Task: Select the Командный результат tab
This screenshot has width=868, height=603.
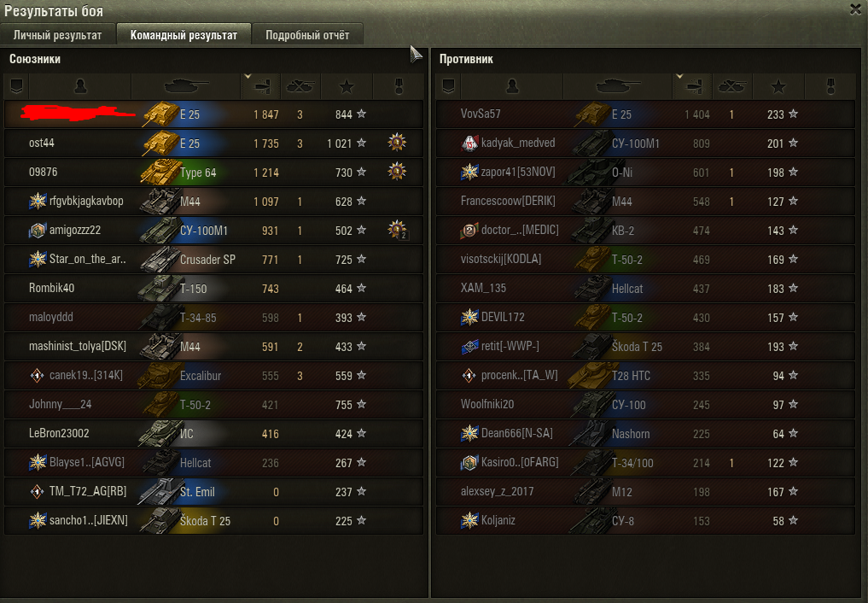Action: point(184,35)
